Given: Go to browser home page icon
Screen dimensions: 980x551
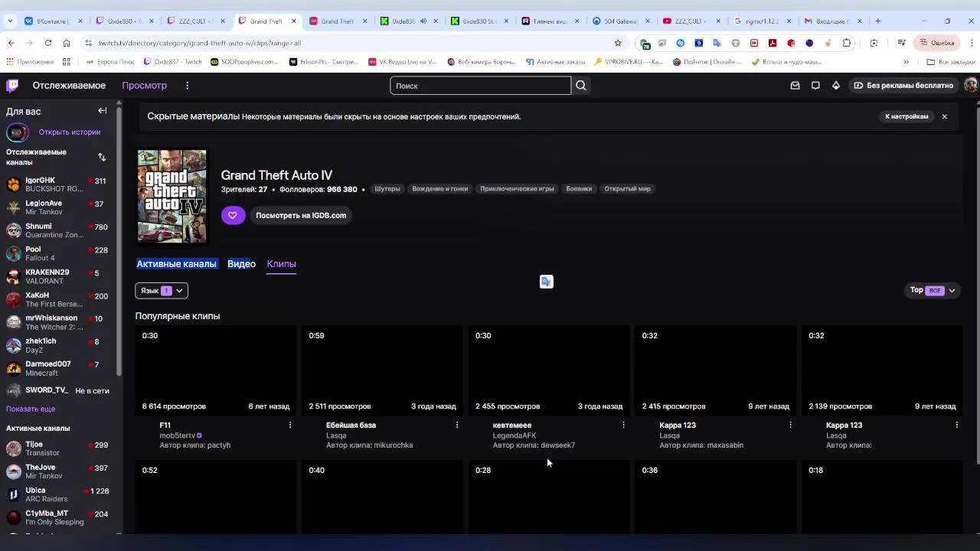Looking at the screenshot, I should point(67,43).
